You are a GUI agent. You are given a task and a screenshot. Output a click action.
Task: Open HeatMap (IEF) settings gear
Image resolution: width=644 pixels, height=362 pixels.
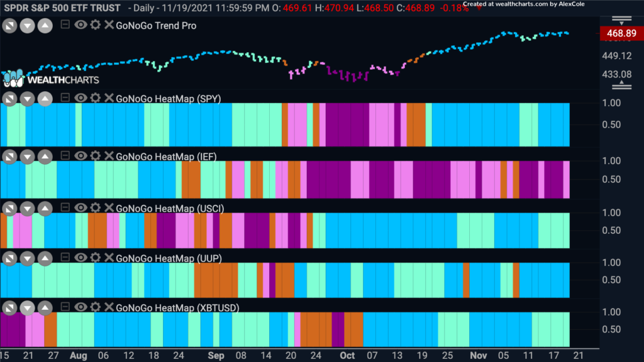(96, 156)
